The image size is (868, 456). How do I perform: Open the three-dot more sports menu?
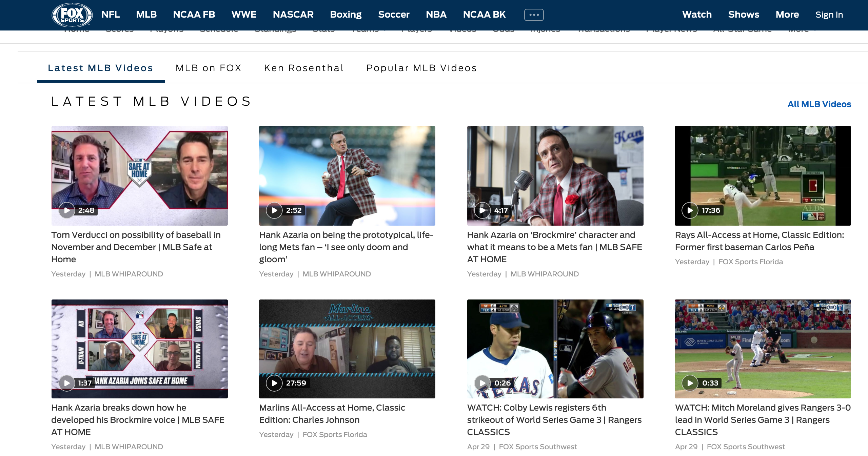[x=534, y=15]
